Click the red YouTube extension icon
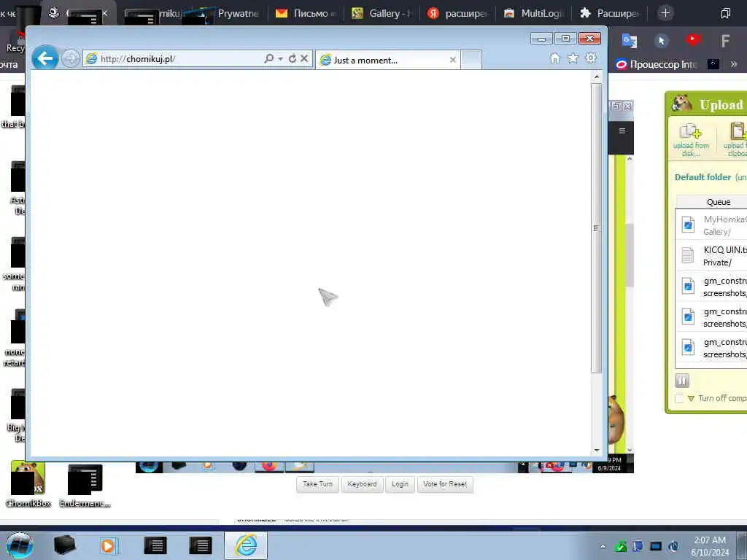Image resolution: width=747 pixels, height=560 pixels. click(x=694, y=40)
